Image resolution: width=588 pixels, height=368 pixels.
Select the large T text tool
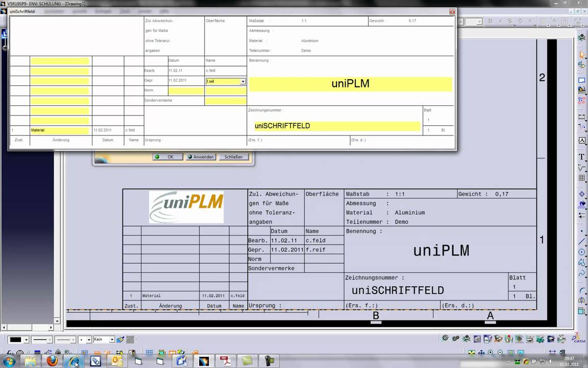(x=582, y=156)
